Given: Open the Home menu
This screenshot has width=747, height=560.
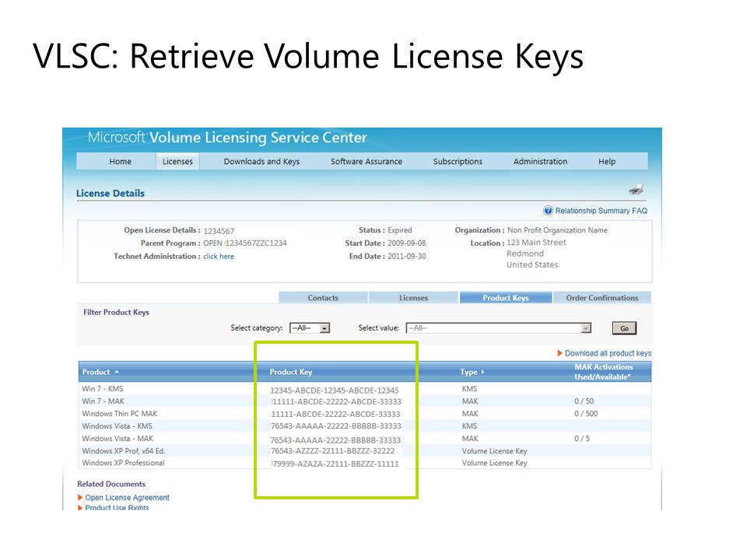Looking at the screenshot, I should [120, 162].
